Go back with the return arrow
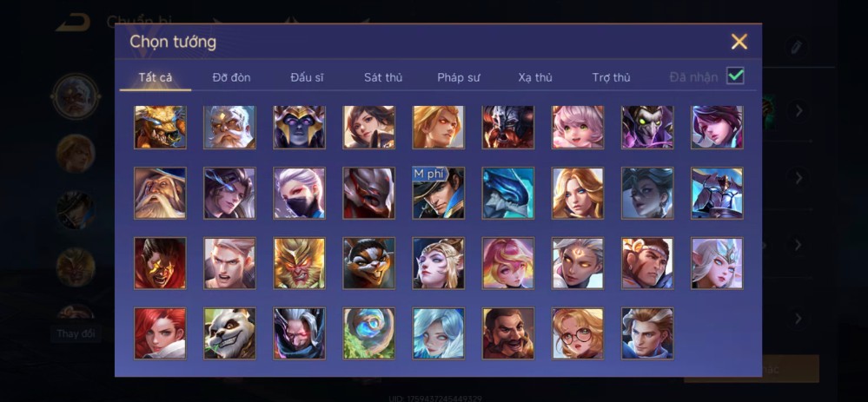 coord(73,22)
